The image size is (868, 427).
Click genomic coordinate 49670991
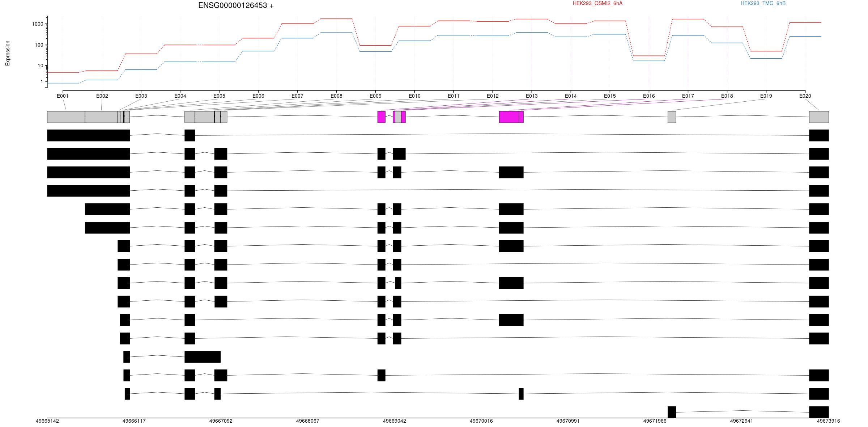click(568, 421)
